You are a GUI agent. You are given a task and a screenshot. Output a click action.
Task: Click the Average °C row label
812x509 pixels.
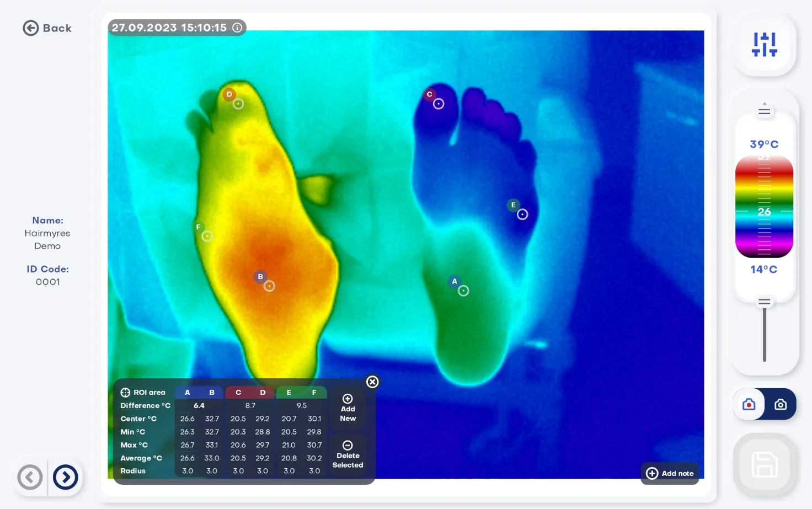[x=141, y=458]
